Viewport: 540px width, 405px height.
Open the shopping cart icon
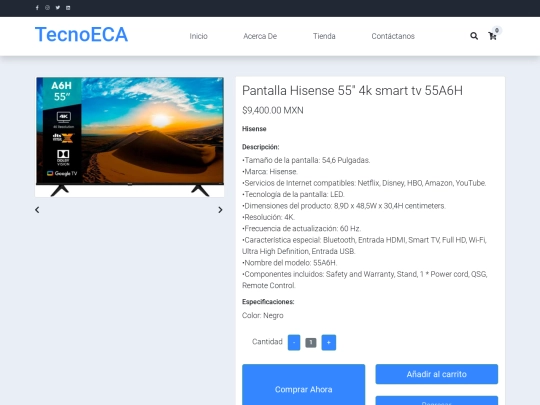tap(492, 36)
